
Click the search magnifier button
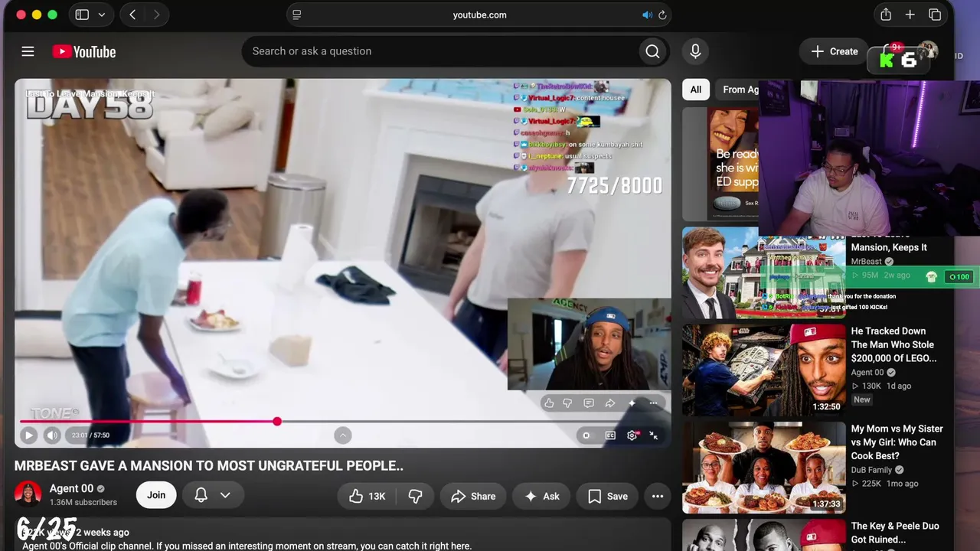point(652,51)
